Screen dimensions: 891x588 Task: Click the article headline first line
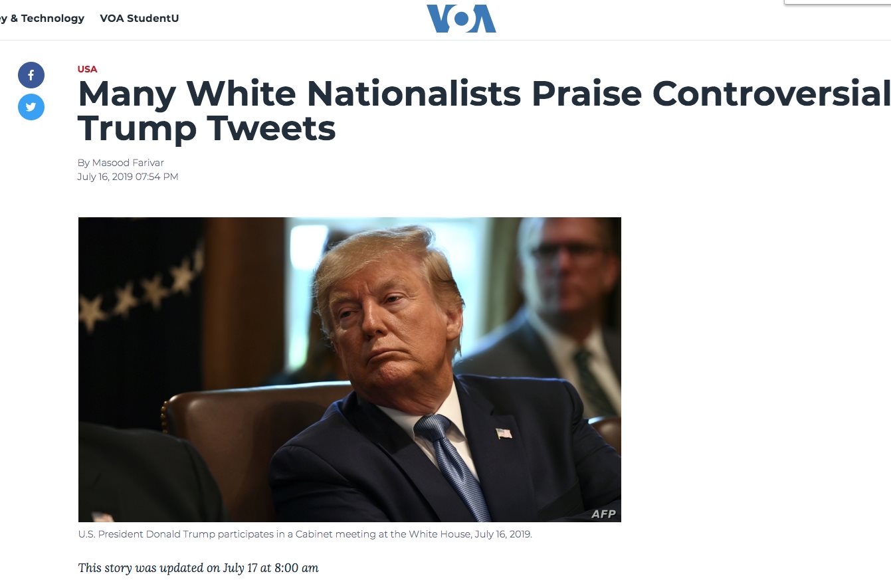[484, 94]
